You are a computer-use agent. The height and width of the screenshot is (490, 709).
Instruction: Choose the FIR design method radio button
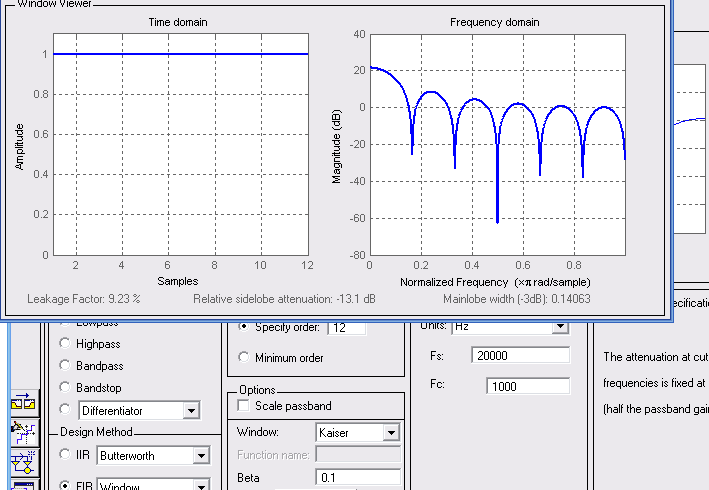click(x=65, y=485)
